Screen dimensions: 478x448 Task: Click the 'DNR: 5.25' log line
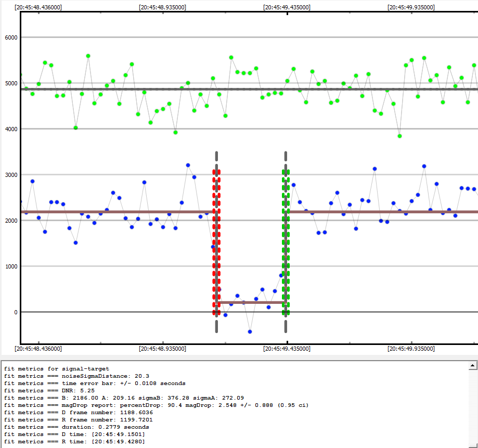pyautogui.click(x=49, y=391)
